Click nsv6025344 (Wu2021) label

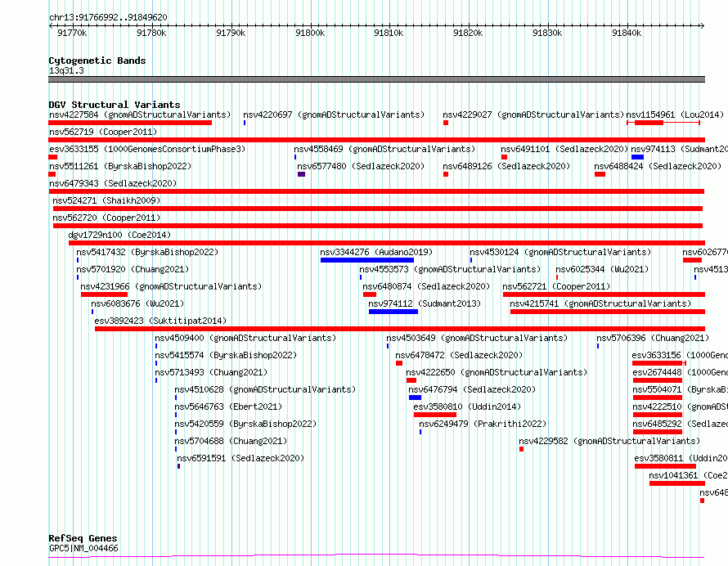tap(602, 269)
